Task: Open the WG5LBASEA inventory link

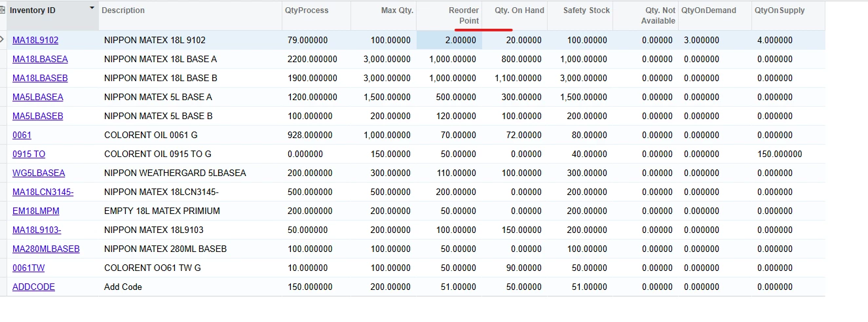Action: [x=39, y=173]
